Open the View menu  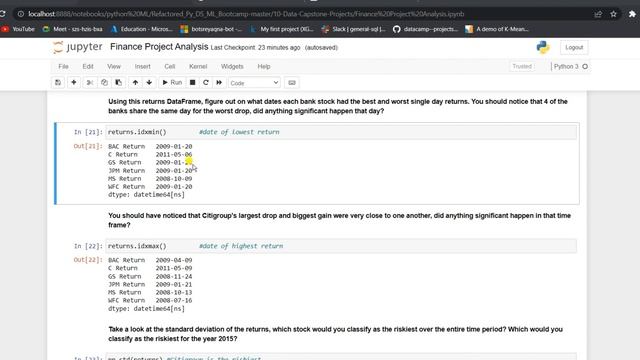[114, 67]
